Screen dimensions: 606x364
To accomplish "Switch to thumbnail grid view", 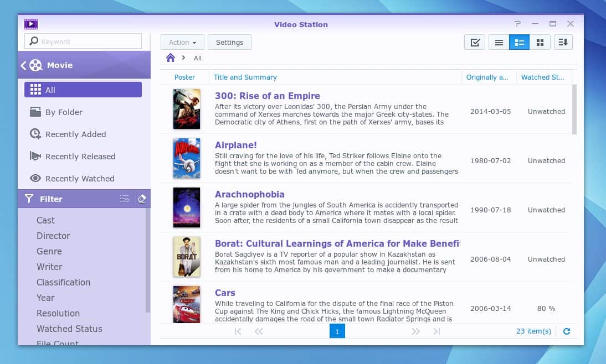I will [x=540, y=43].
